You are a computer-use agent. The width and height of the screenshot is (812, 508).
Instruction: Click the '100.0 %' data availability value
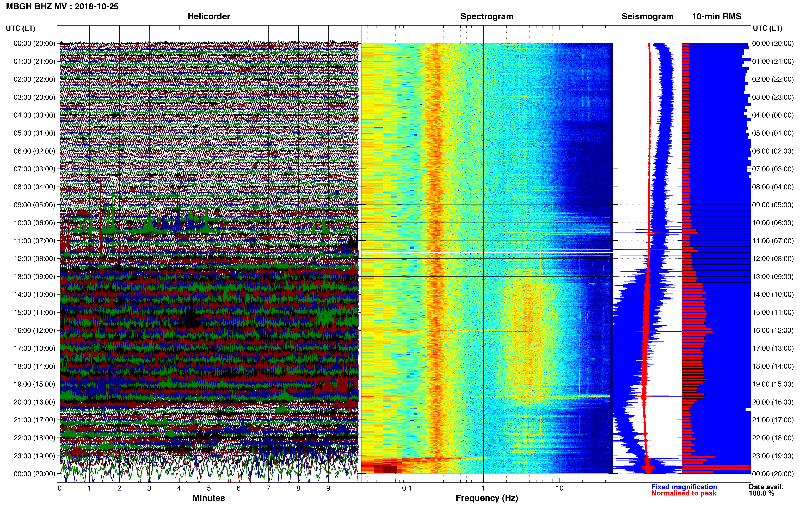762,493
